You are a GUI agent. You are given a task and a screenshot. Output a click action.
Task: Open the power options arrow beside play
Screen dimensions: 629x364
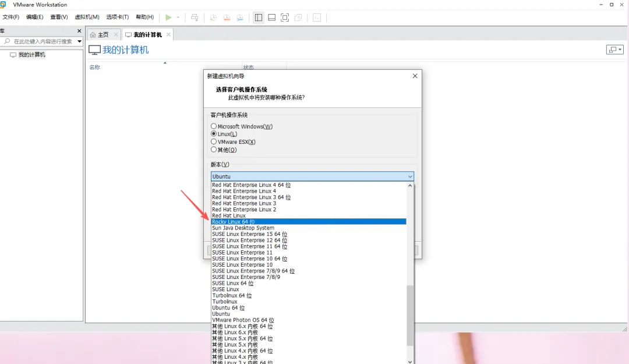[178, 17]
